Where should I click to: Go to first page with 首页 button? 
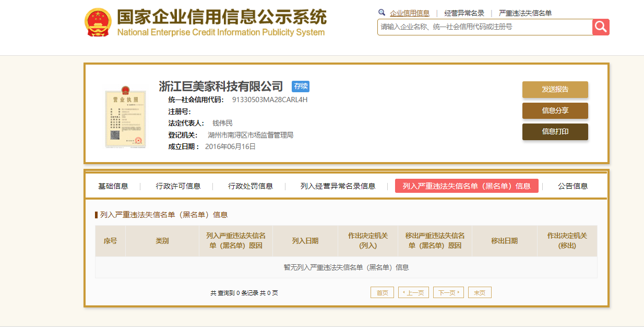383,292
